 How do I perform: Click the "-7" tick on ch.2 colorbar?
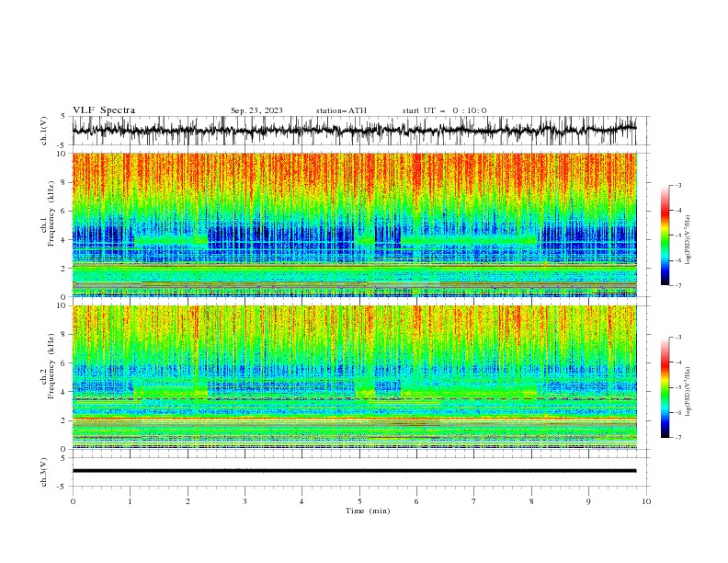(677, 438)
